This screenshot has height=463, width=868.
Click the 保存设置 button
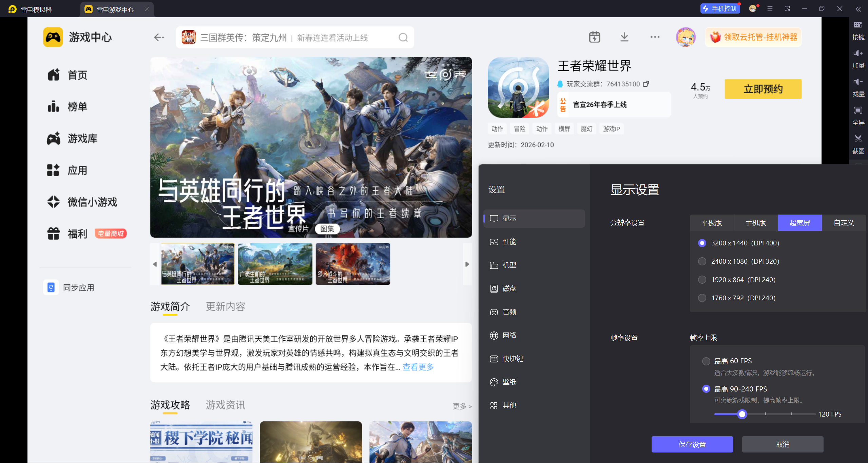coord(692,444)
